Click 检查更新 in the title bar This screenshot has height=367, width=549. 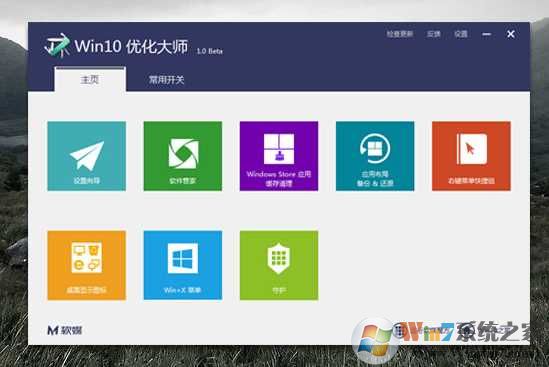(400, 34)
